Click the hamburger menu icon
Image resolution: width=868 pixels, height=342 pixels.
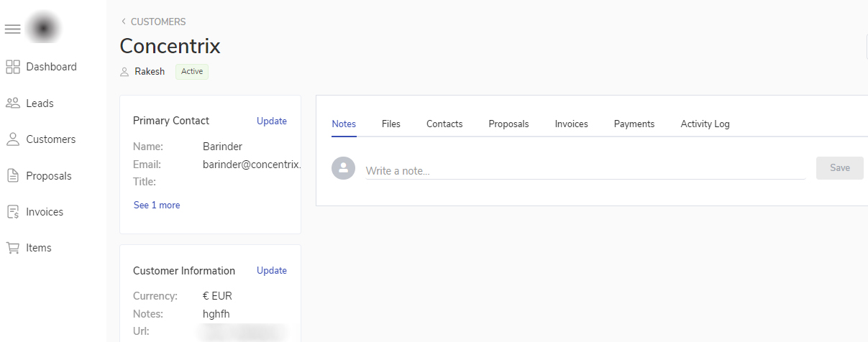tap(12, 29)
